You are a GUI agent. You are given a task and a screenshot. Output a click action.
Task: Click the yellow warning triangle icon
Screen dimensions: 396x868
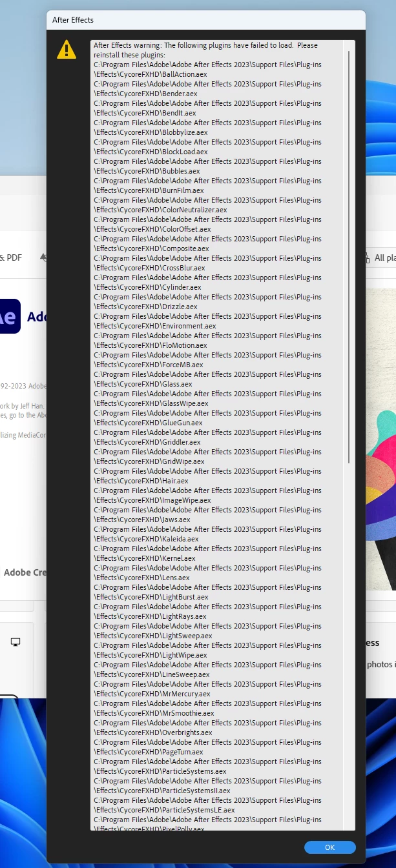67,49
